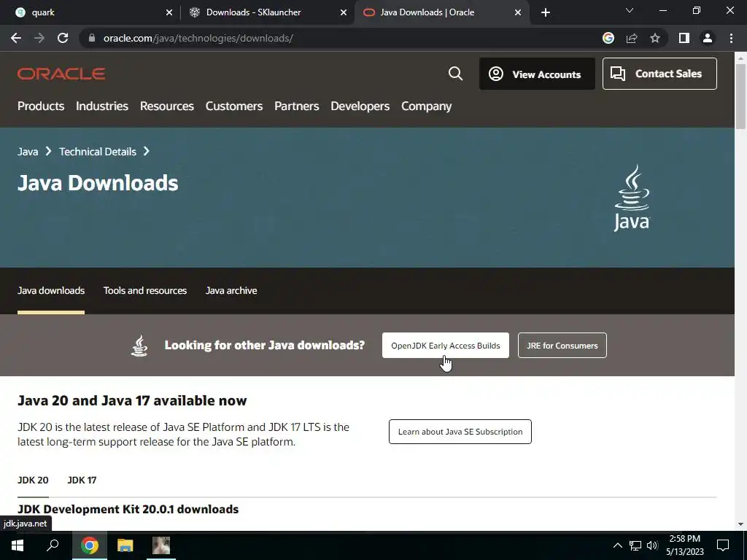Image resolution: width=747 pixels, height=560 pixels.
Task: Switch to Downloads - SKlauncher tab
Action: point(267,12)
